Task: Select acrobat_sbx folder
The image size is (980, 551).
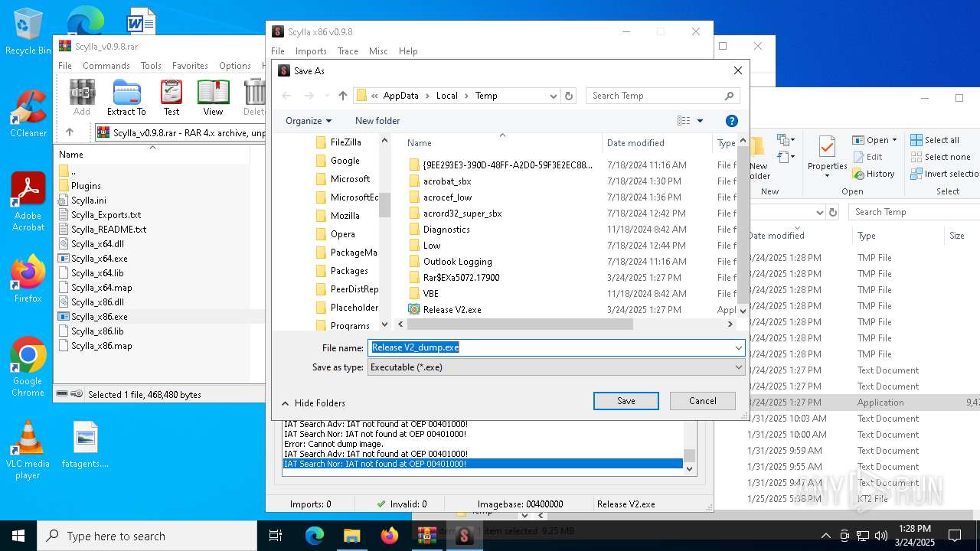Action: (x=447, y=181)
